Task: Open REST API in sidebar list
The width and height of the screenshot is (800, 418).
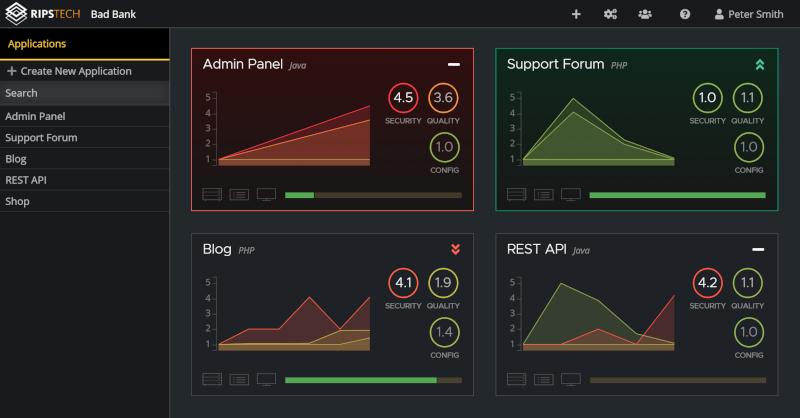Action: tap(84, 180)
